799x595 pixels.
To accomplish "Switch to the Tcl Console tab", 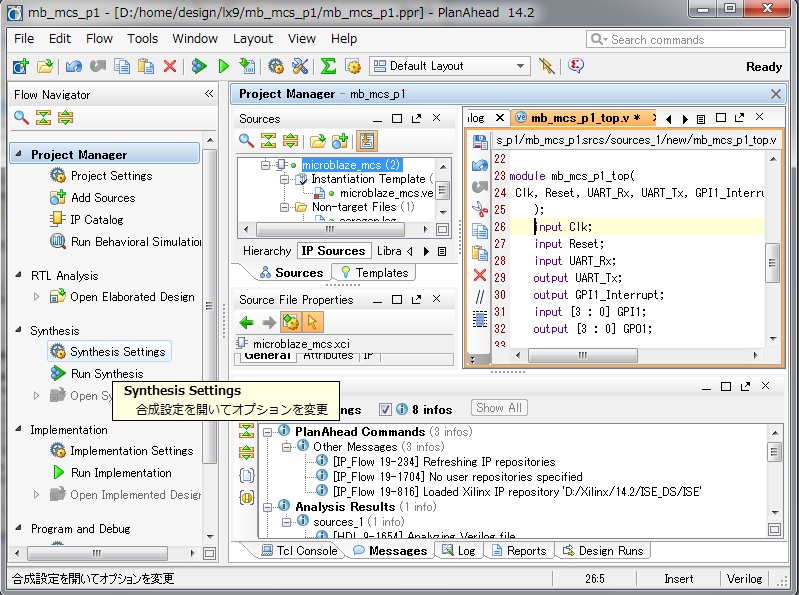I will click(x=299, y=551).
